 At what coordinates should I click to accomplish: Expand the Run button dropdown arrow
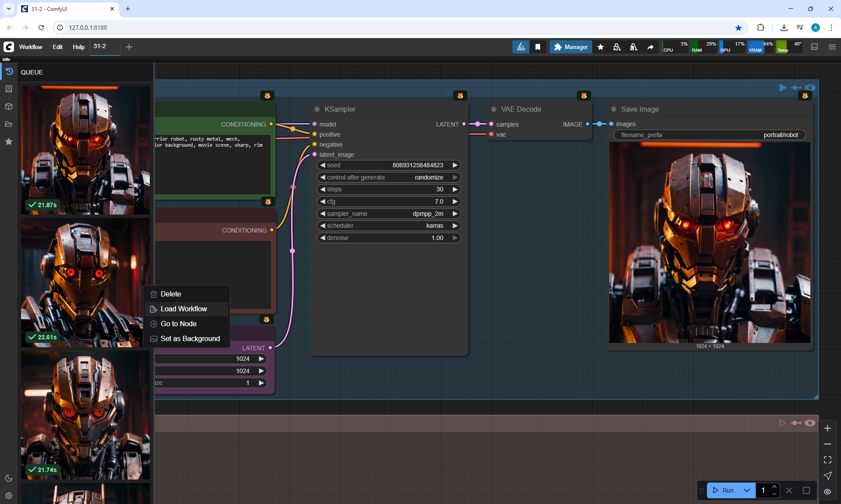click(x=747, y=490)
